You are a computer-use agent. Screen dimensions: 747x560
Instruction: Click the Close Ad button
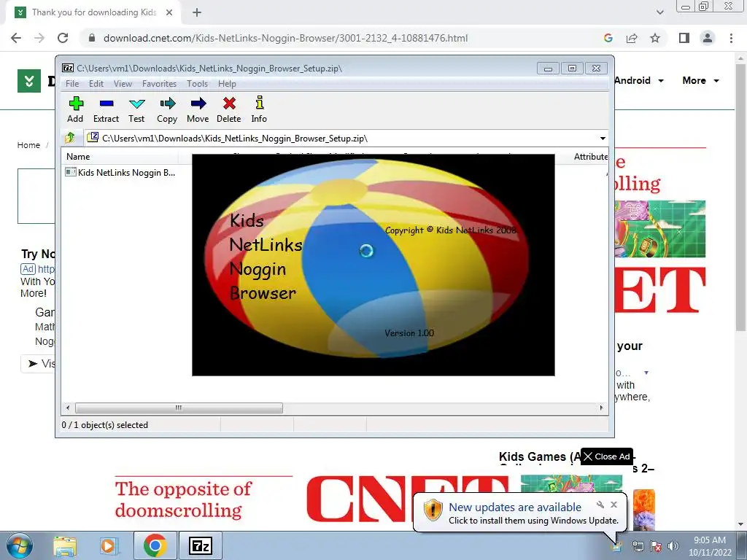pyautogui.click(x=607, y=456)
